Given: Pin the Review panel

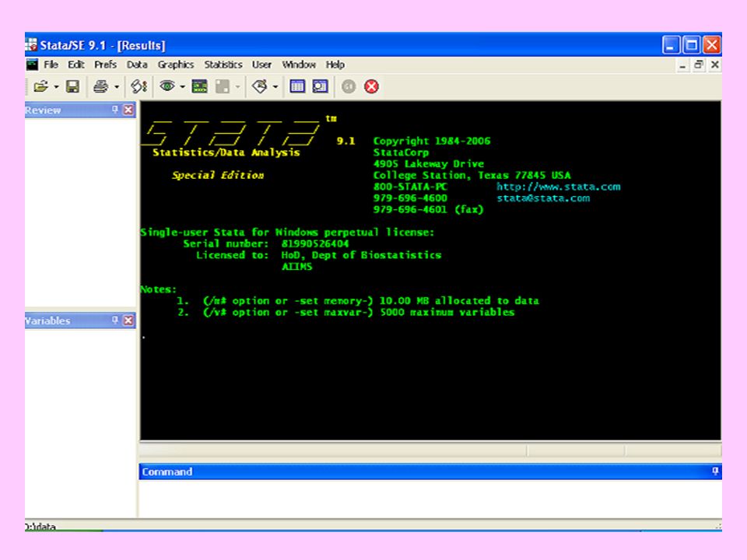Looking at the screenshot, I should [x=115, y=110].
